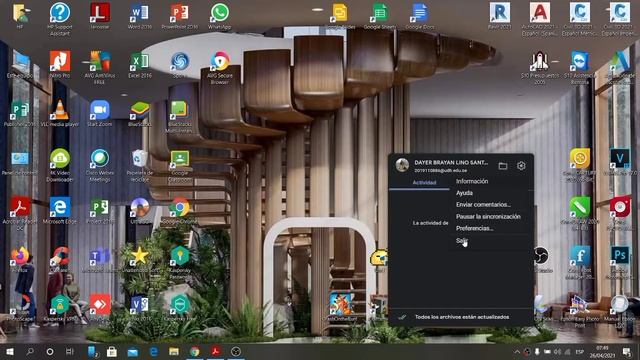Open the Photoshop desktop shortcut
The image size is (640, 360).
pos(620,261)
